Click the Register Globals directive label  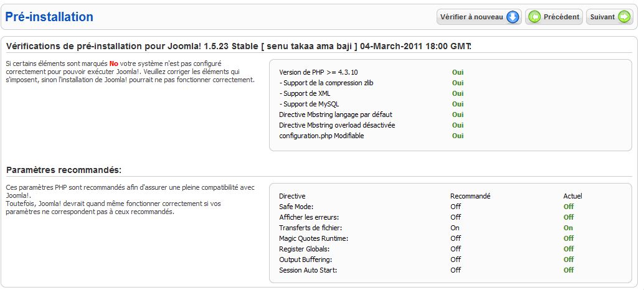coord(305,249)
